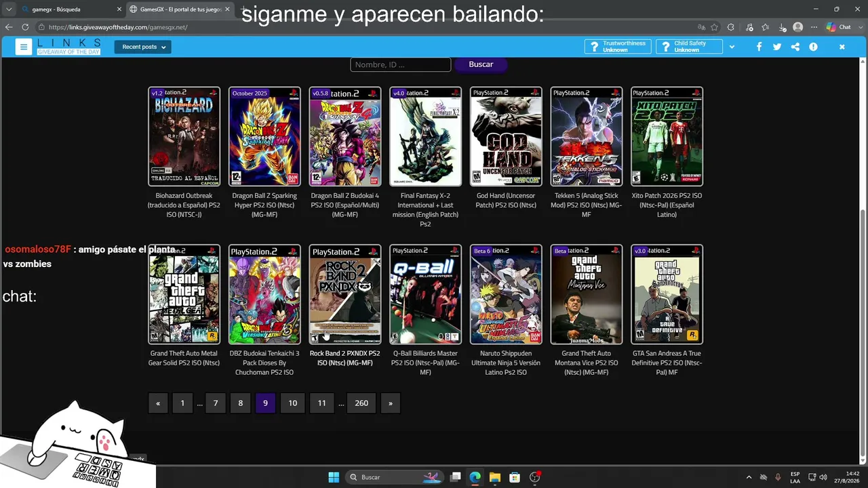Open the tab actions dropdown arrow

[x=9, y=9]
